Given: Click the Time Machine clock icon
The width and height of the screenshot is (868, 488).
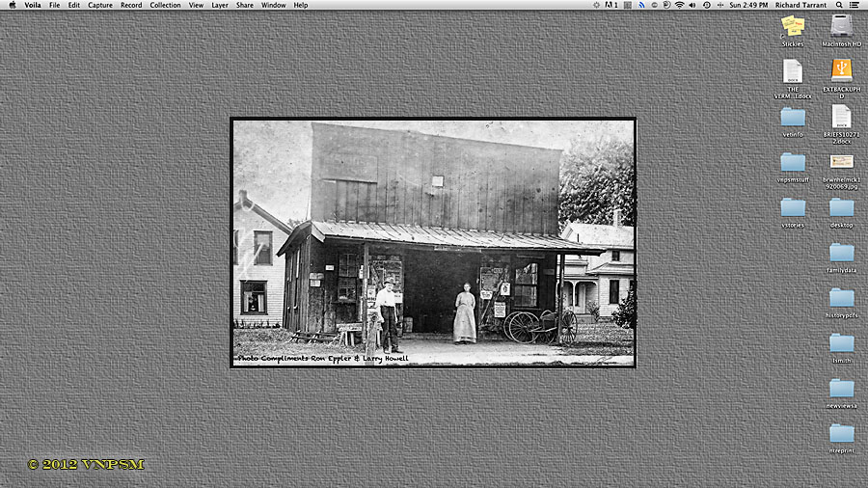Looking at the screenshot, I should (706, 5).
